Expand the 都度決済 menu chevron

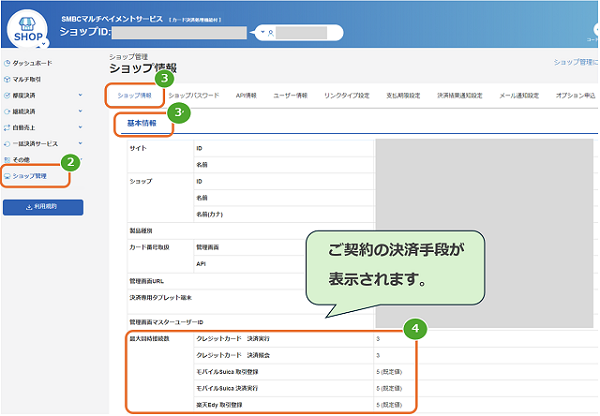(80, 95)
